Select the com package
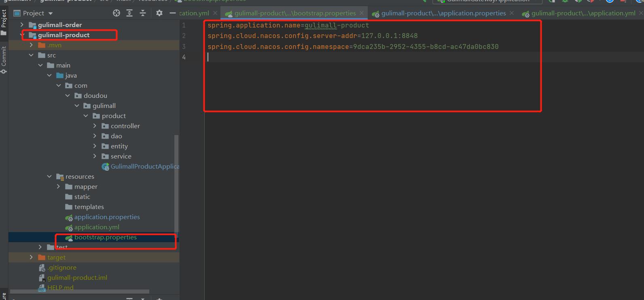This screenshot has height=300, width=644. tap(80, 86)
